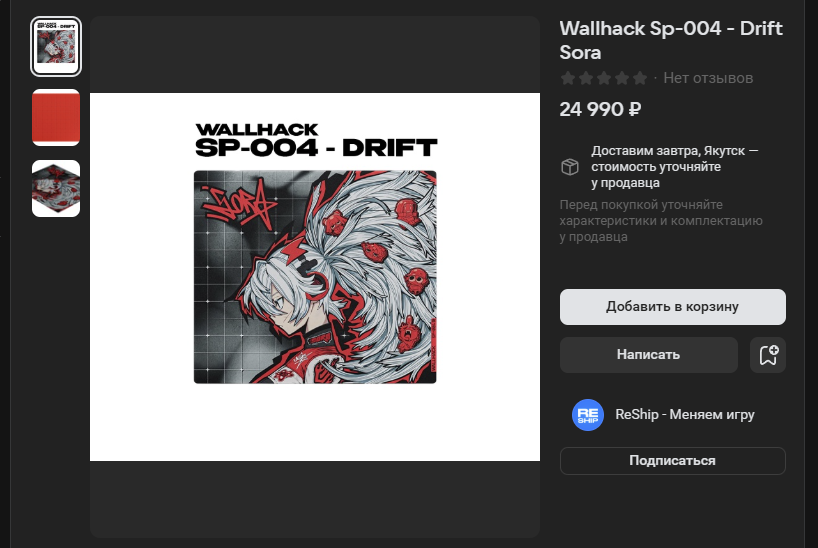Click the 24 990 price text
The image size is (818, 548).
pos(591,110)
